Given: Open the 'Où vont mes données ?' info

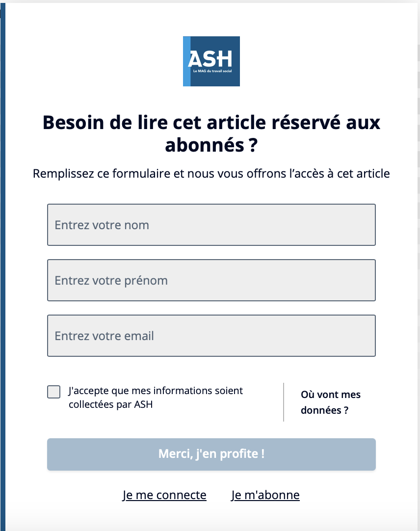Looking at the screenshot, I should 331,402.
